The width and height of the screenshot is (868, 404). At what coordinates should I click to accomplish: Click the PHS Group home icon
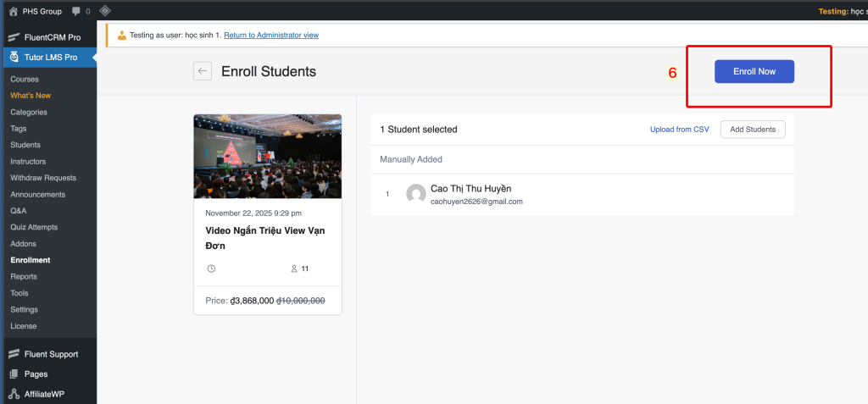(13, 11)
